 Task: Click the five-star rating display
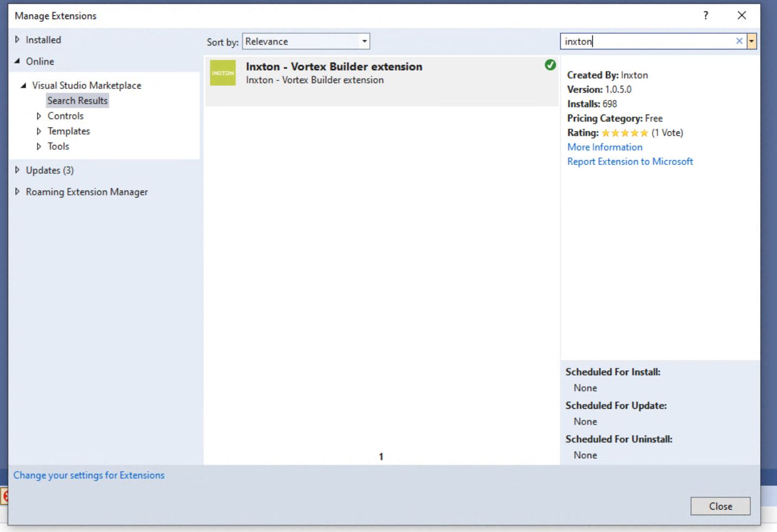[624, 133]
